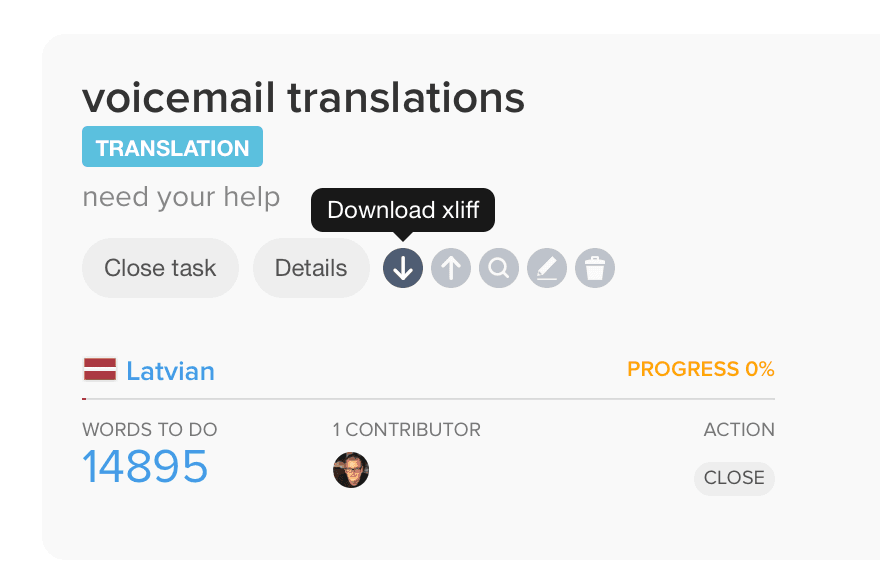Click the pencil edit icon
This screenshot has height=586, width=880.
547,268
